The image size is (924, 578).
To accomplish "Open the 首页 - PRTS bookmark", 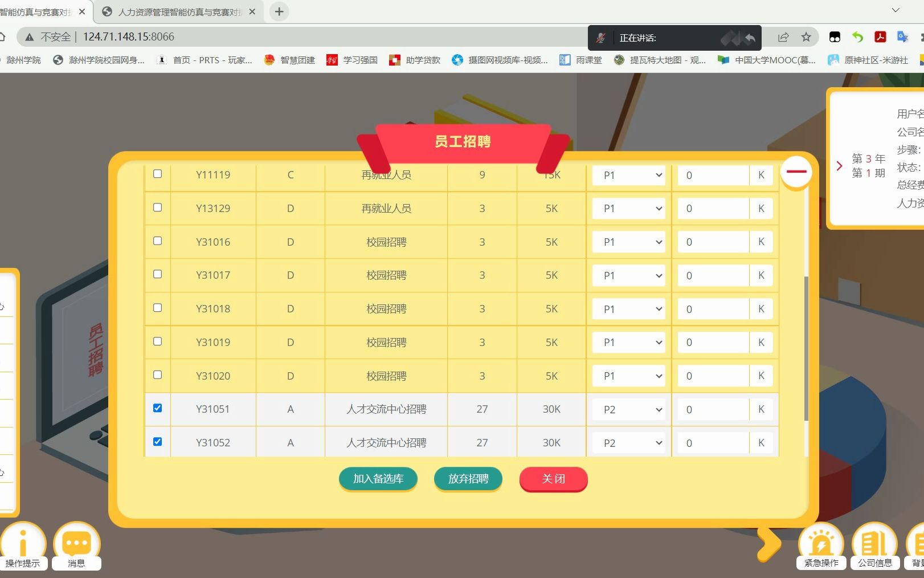I will pyautogui.click(x=205, y=60).
